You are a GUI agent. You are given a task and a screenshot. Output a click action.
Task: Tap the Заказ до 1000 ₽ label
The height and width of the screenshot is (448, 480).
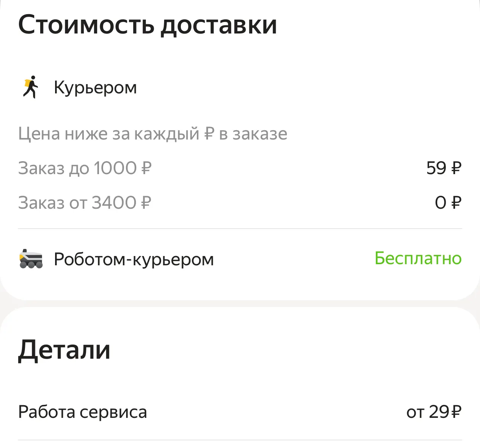point(85,168)
